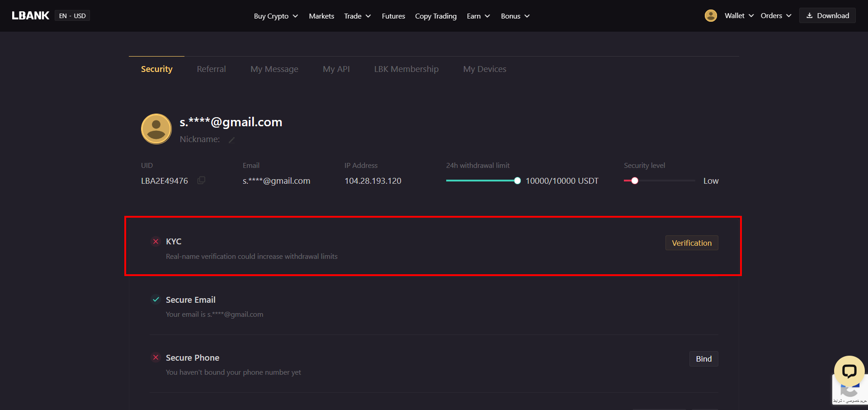The image size is (868, 410).
Task: Open the LBK Membership tab
Action: [406, 69]
